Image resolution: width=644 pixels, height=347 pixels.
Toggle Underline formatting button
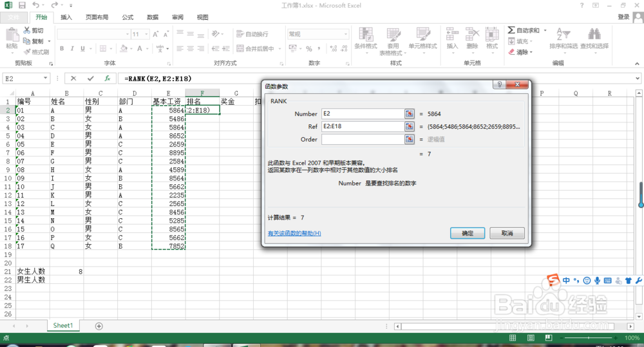(82, 48)
